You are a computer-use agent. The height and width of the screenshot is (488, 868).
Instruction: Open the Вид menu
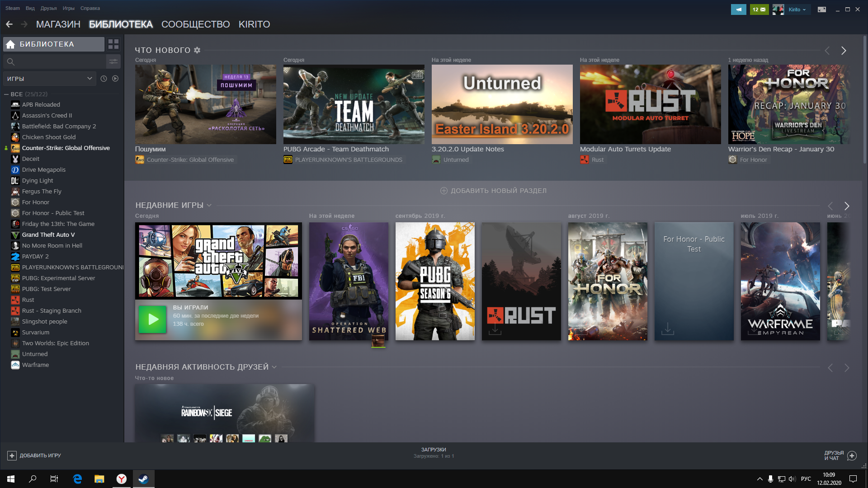pyautogui.click(x=30, y=8)
